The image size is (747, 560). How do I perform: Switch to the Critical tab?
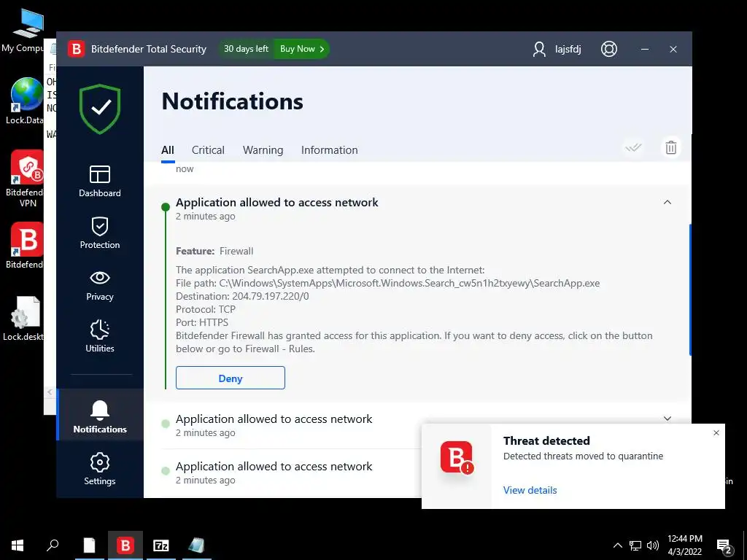click(x=208, y=150)
